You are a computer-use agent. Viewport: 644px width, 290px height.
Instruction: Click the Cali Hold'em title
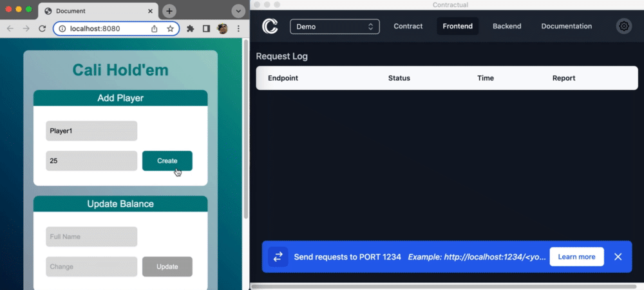click(120, 70)
